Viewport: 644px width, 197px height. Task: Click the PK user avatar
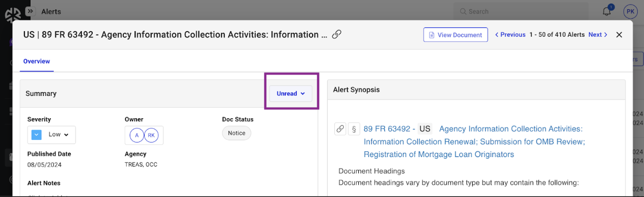pos(630,11)
